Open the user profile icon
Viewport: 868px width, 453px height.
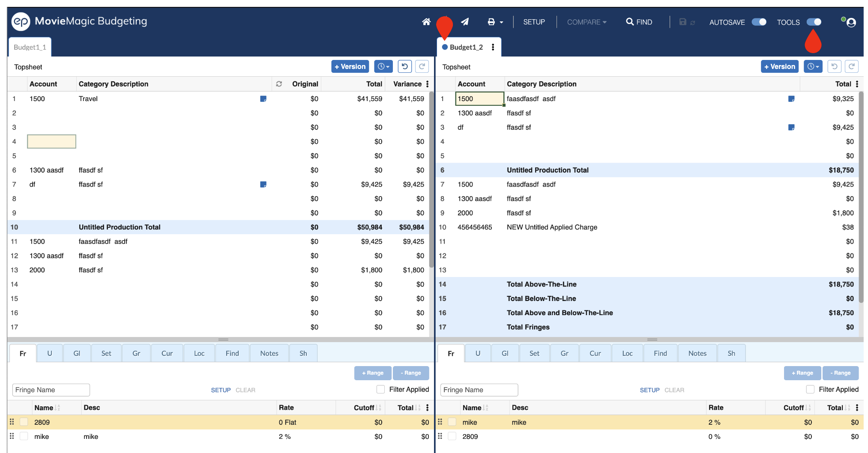[x=851, y=22]
